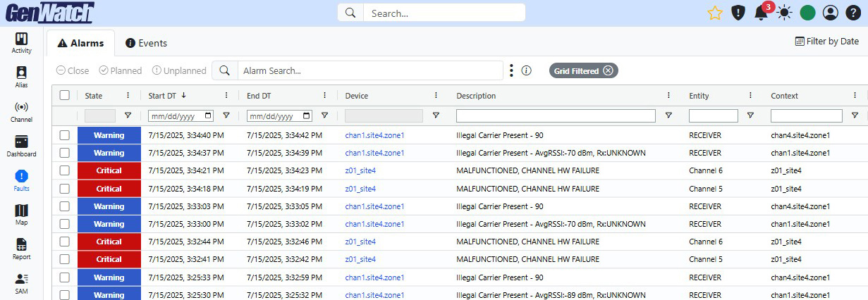868x300 pixels.
Task: Click the info icon beside Alarm Search
Action: point(526,70)
